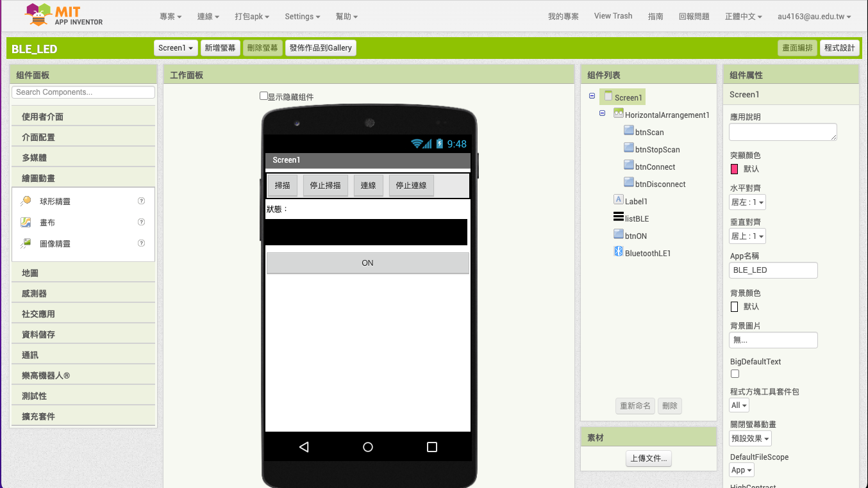Tap the phone preview home circle icon
Image resolution: width=868 pixels, height=488 pixels.
pyautogui.click(x=368, y=447)
